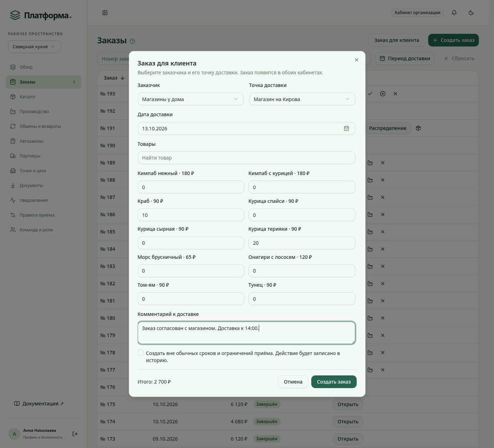Click «Открыть» for order № 175
The image size is (494, 448).
348,404
